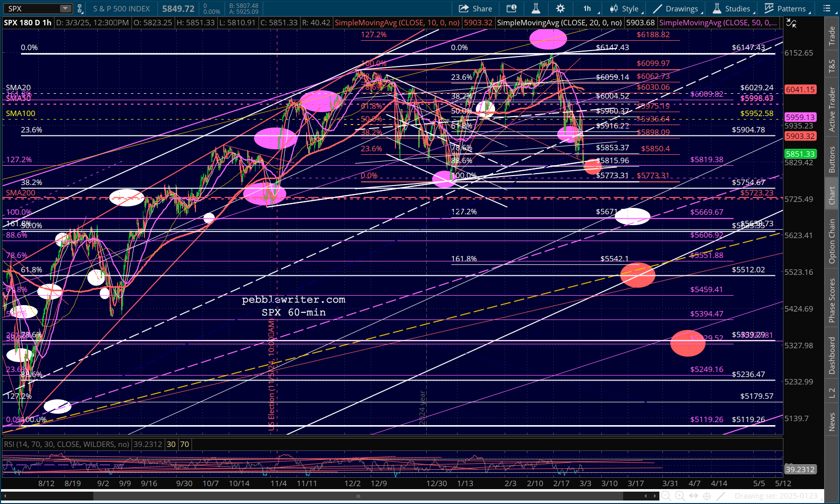The image size is (840, 504).
Task: Click the pan/expansion arrows icon
Action: [693, 496]
